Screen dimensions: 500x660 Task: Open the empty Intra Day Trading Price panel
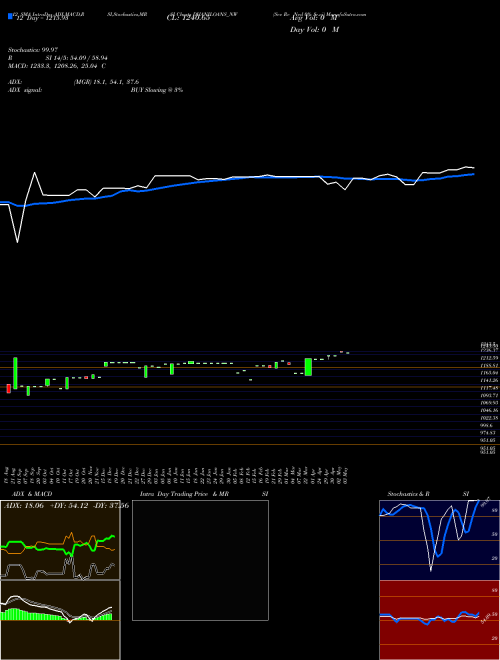point(200,560)
